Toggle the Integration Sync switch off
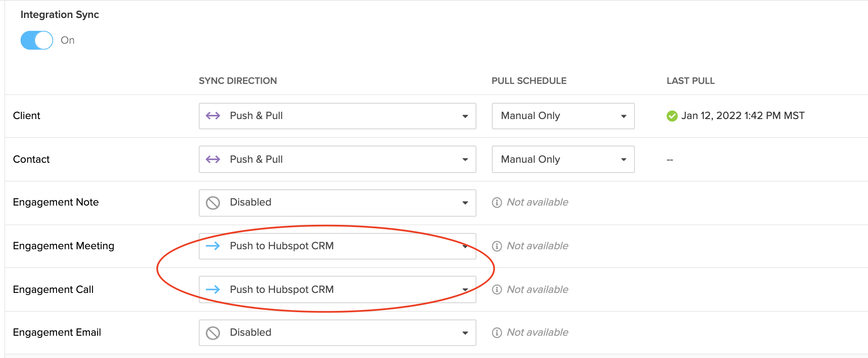This screenshot has width=868, height=358. (37, 40)
